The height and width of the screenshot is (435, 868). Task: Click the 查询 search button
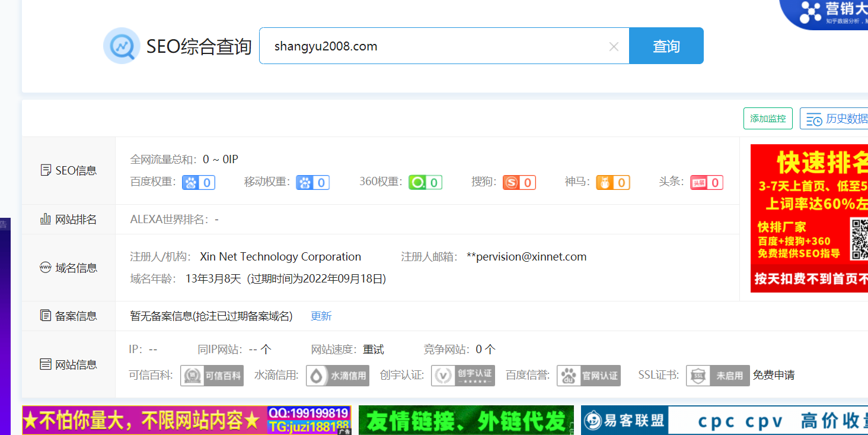point(666,46)
